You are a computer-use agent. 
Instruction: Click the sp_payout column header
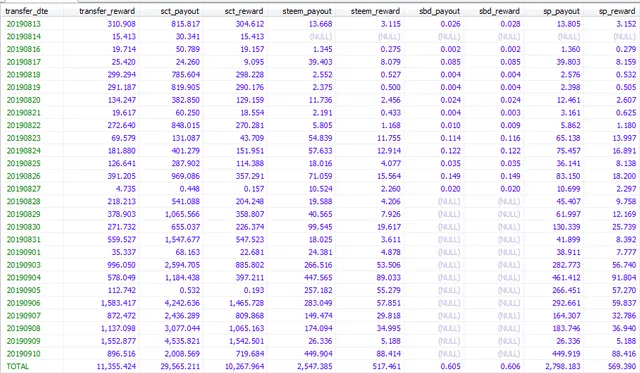pos(562,11)
